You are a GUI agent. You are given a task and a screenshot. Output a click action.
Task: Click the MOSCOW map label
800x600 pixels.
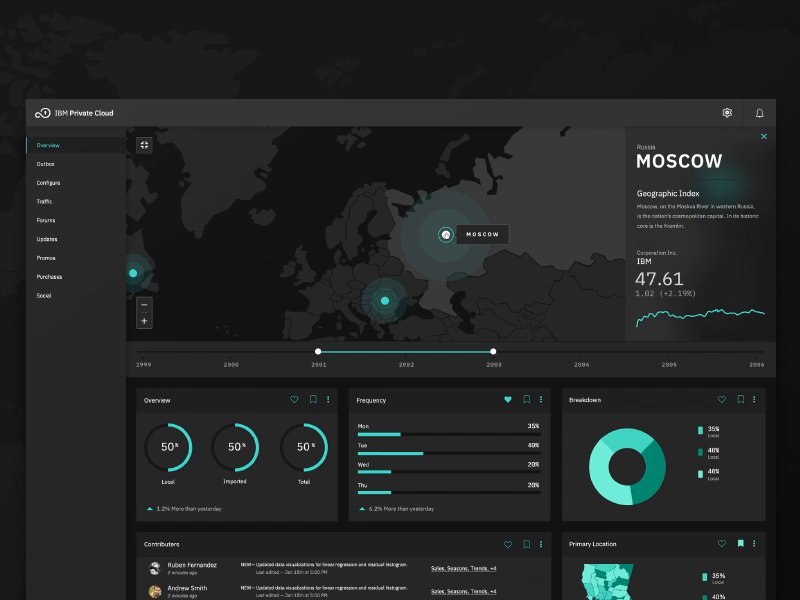(x=482, y=234)
